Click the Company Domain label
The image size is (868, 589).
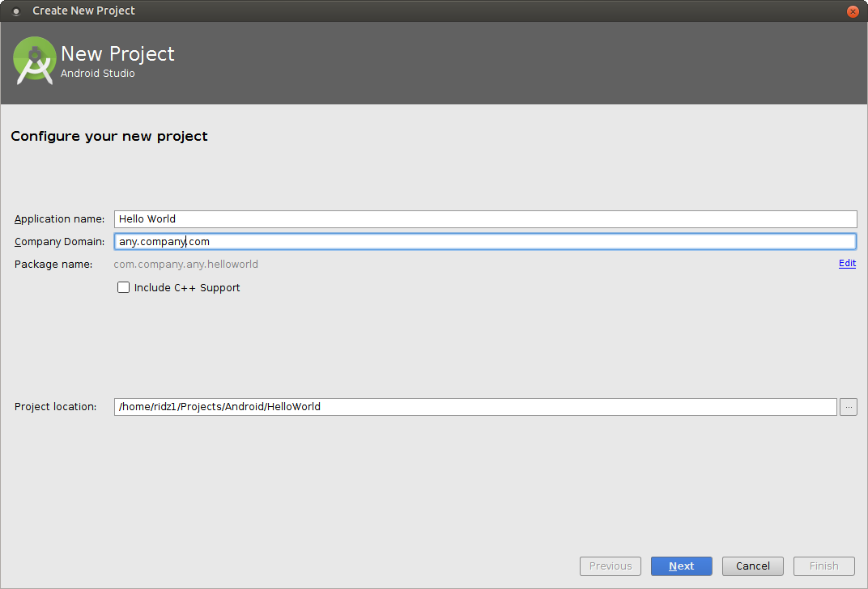pos(59,242)
